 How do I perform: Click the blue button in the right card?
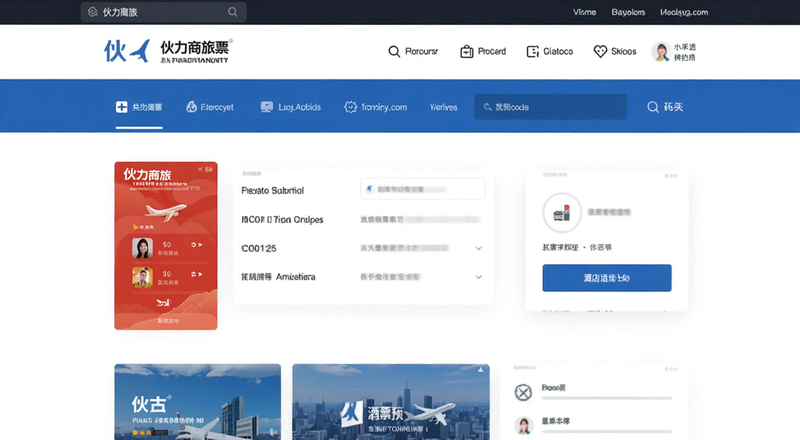(607, 278)
